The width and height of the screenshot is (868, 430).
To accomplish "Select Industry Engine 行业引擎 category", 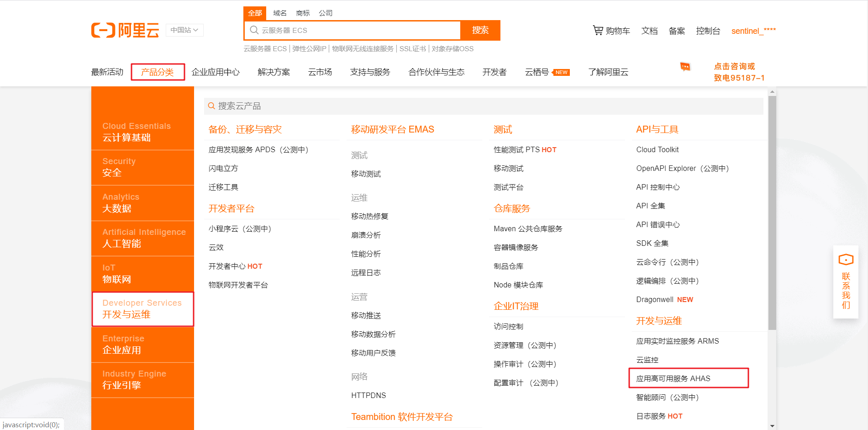I will pyautogui.click(x=142, y=380).
